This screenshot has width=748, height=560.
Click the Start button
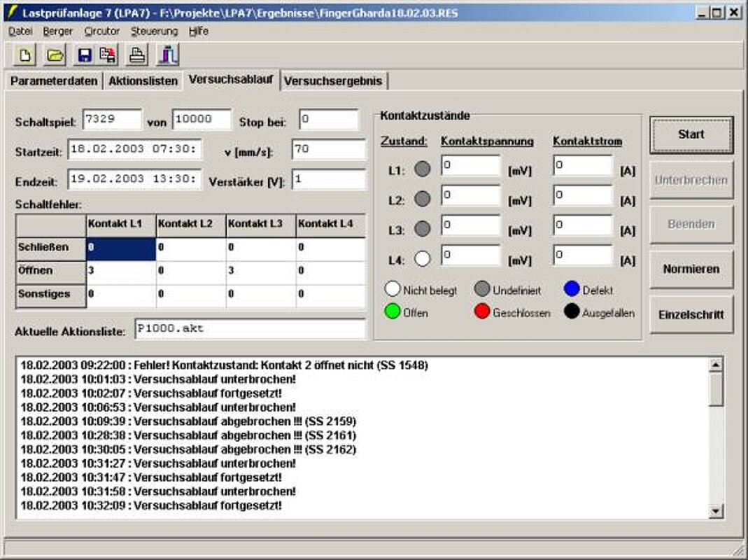pyautogui.click(x=691, y=134)
